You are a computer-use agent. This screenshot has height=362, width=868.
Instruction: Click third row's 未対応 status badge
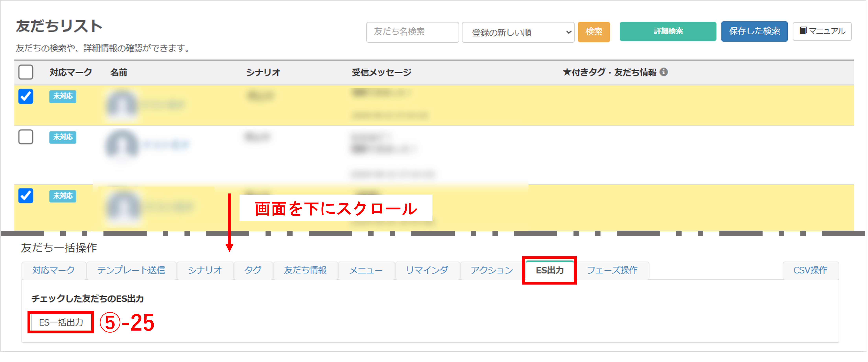[63, 196]
